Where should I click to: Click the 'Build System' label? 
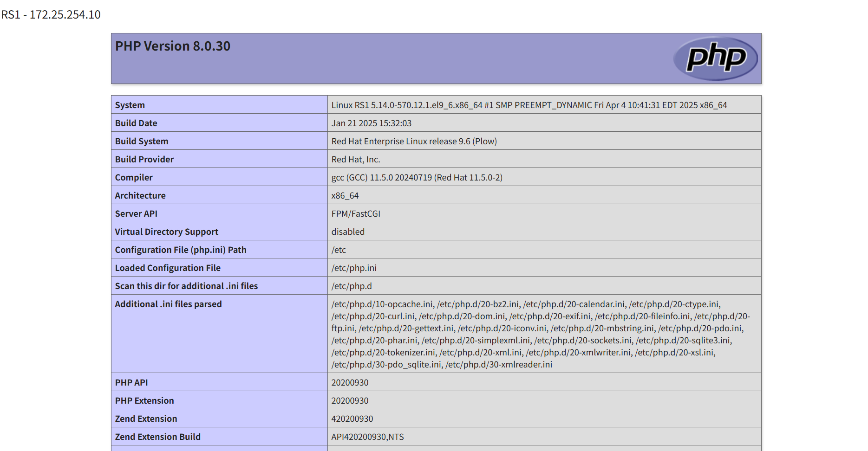(x=142, y=142)
